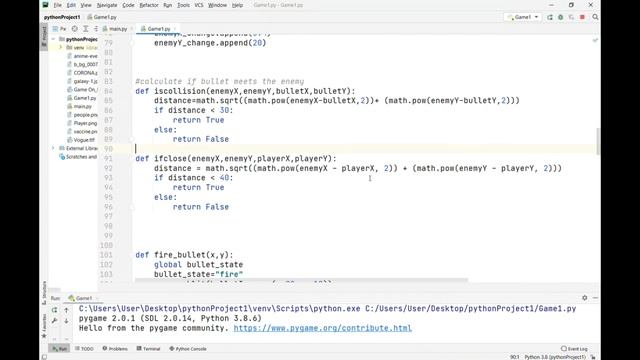Run Game1 with coverage icon

pos(571,17)
